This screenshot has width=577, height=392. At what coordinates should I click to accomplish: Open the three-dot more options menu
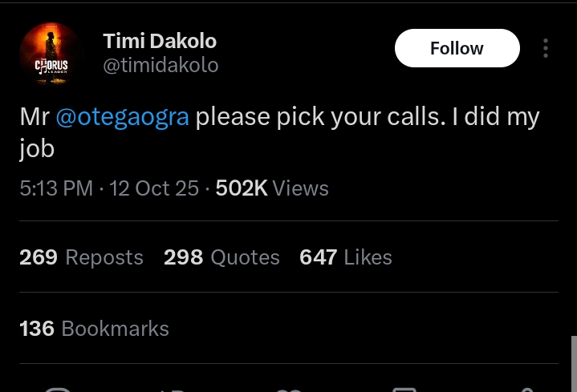(x=546, y=48)
